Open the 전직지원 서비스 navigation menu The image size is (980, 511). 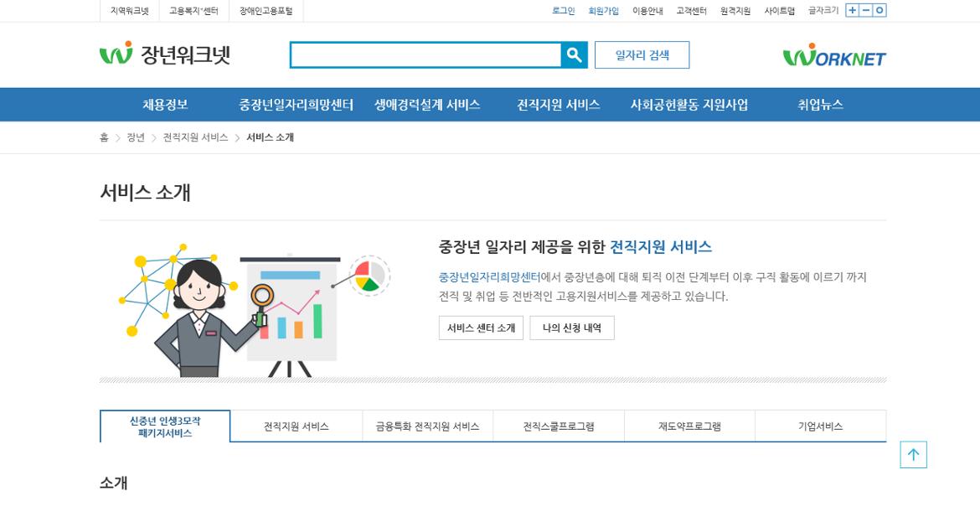click(558, 105)
